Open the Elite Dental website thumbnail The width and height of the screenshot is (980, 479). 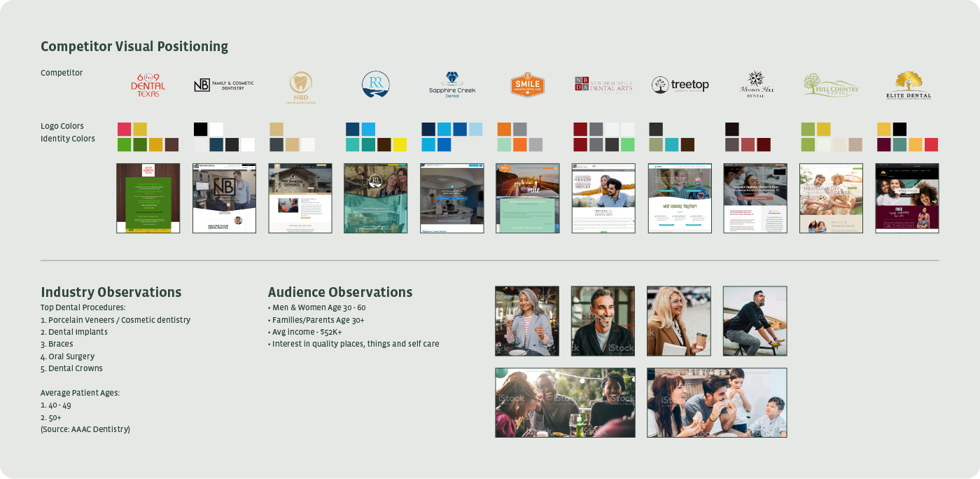(907, 198)
